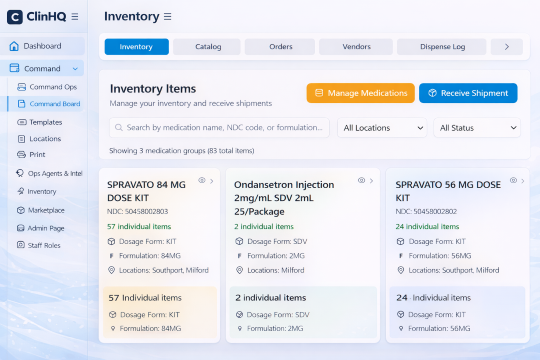The height and width of the screenshot is (360, 540).
Task: Click the Manage Medications button
Action: click(361, 93)
